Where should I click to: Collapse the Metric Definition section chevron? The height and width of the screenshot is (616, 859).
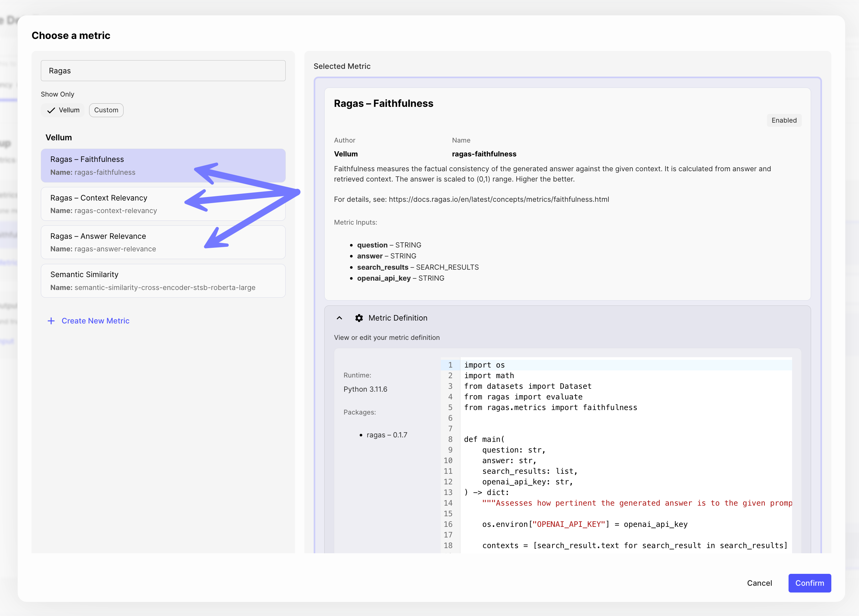coord(339,318)
